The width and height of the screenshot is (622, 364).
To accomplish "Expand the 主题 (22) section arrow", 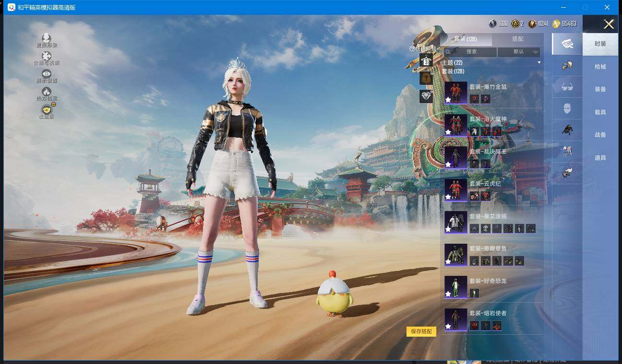I will pyautogui.click(x=539, y=63).
